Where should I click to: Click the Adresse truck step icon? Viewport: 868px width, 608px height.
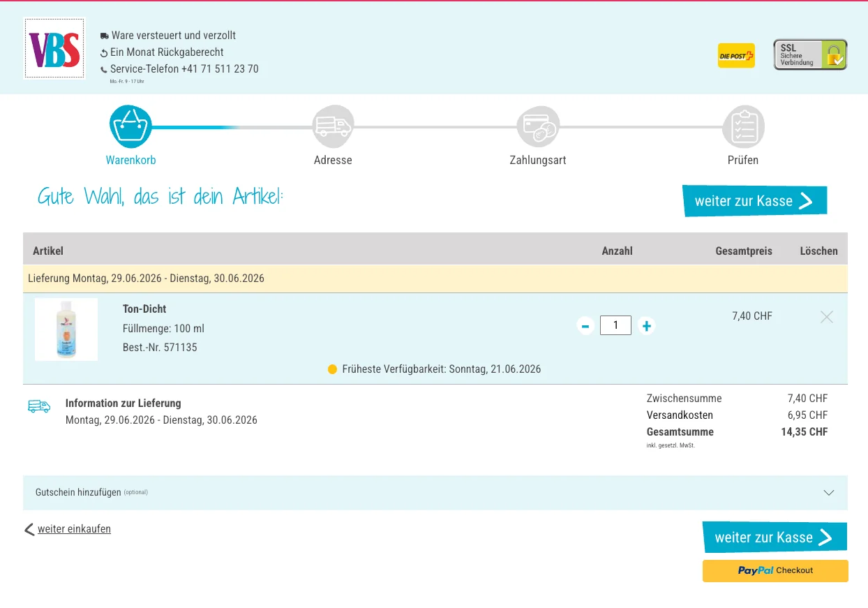[x=333, y=126]
